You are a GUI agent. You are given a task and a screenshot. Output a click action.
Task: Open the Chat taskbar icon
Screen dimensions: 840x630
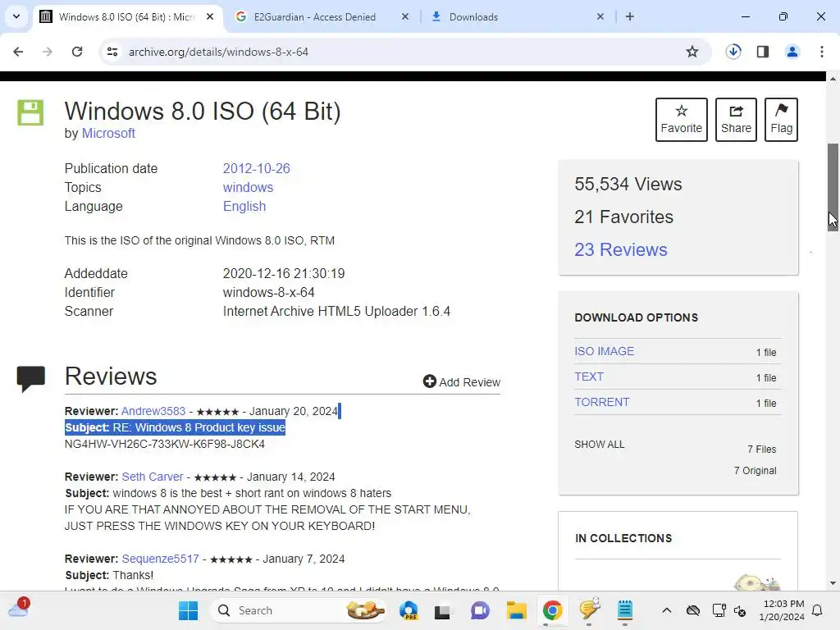[x=480, y=610]
